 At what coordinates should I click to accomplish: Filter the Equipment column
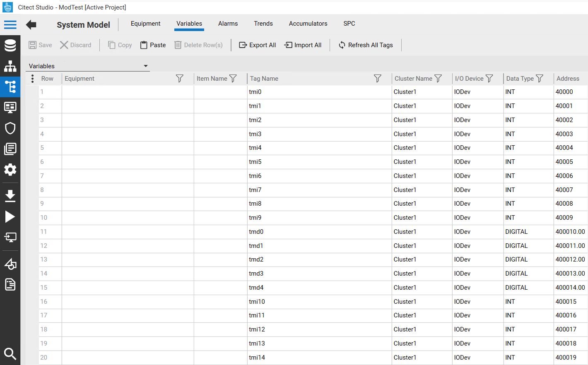pyautogui.click(x=180, y=79)
